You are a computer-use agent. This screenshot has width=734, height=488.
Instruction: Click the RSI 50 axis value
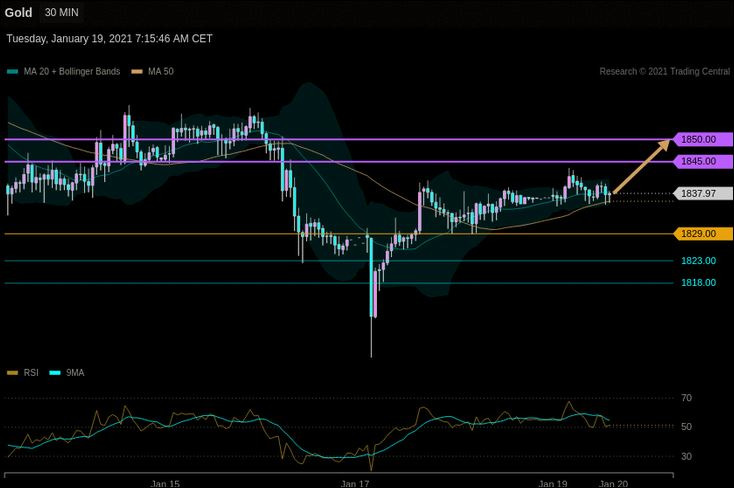pyautogui.click(x=686, y=427)
